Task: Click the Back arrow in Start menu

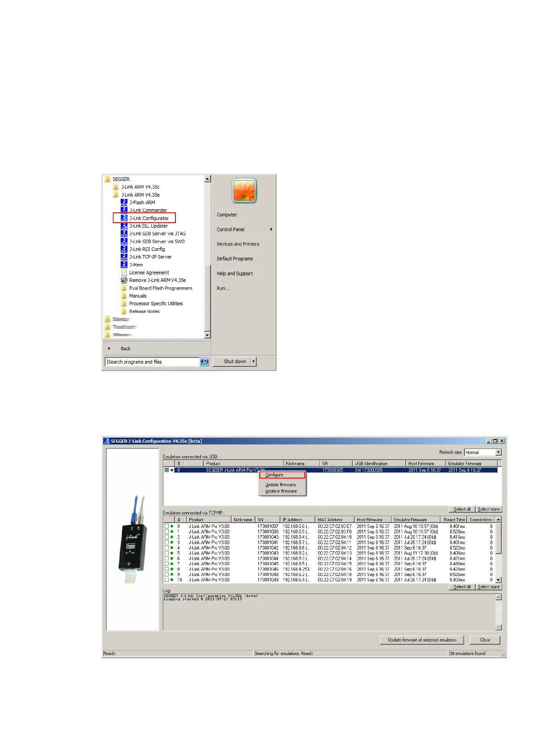Action: 109,348
